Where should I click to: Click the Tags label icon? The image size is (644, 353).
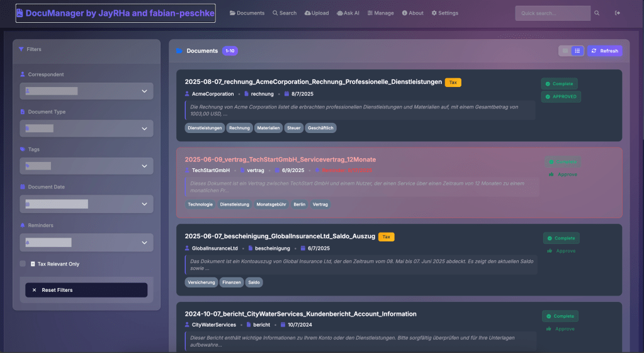pos(23,149)
